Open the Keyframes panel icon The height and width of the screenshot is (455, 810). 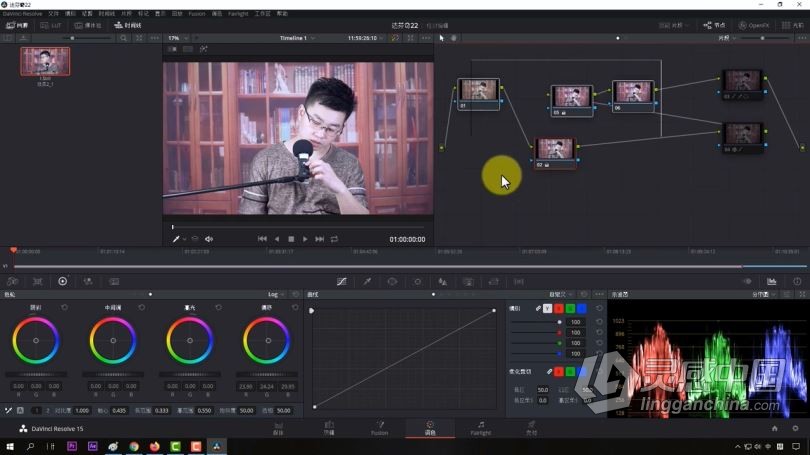pos(747,281)
